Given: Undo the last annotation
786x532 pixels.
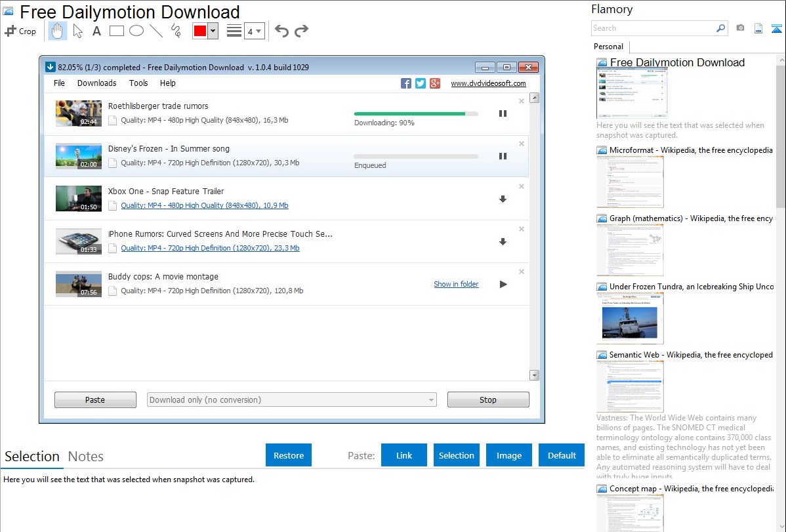Looking at the screenshot, I should [x=281, y=31].
